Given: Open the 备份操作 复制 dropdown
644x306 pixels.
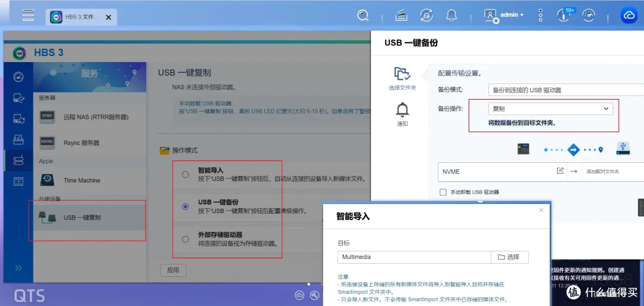Looking at the screenshot, I should tap(550, 109).
